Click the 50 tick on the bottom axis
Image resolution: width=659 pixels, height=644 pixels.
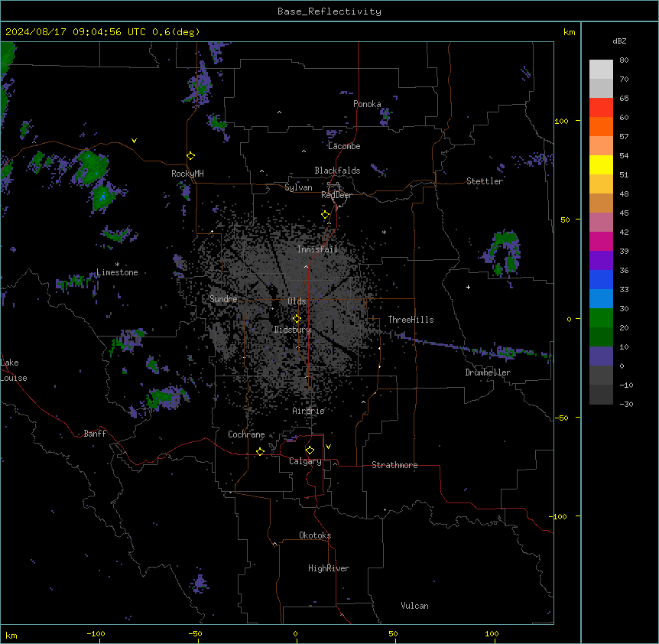click(x=393, y=633)
